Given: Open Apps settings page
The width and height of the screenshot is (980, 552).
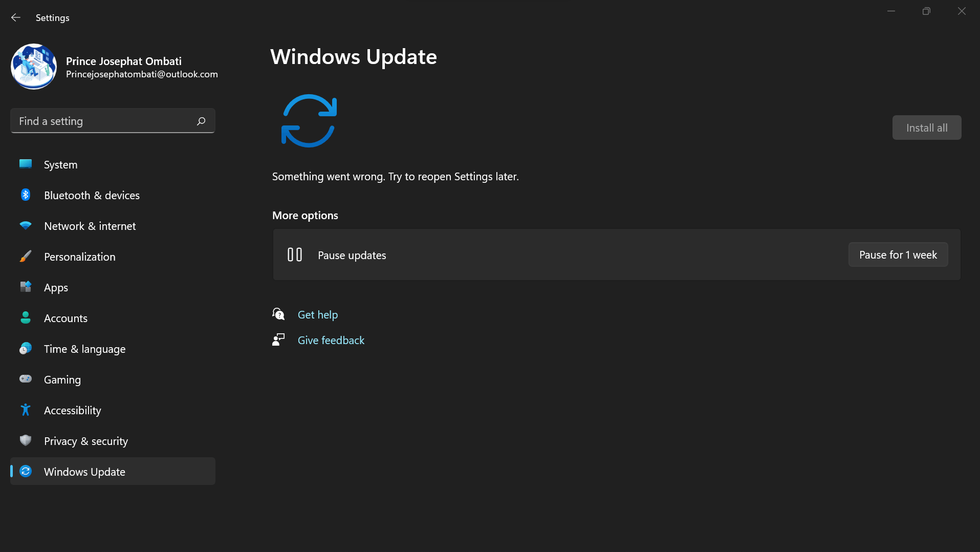Looking at the screenshot, I should point(113,287).
